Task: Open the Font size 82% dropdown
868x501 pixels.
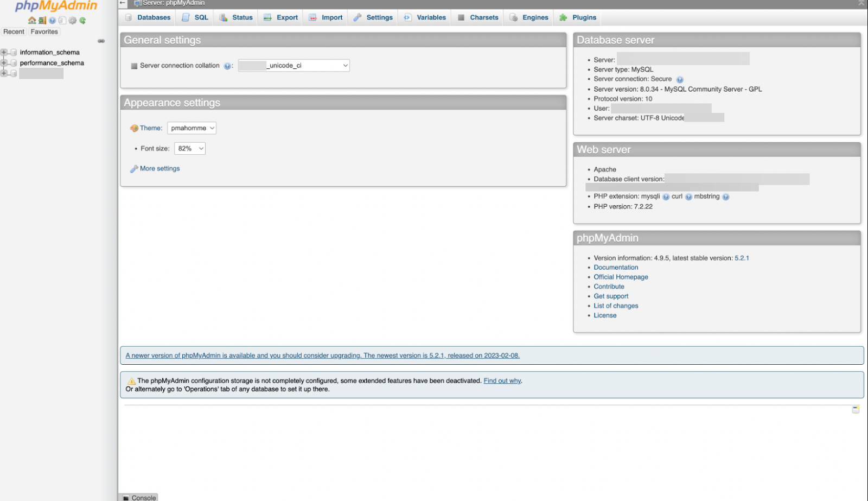Action: [x=190, y=148]
